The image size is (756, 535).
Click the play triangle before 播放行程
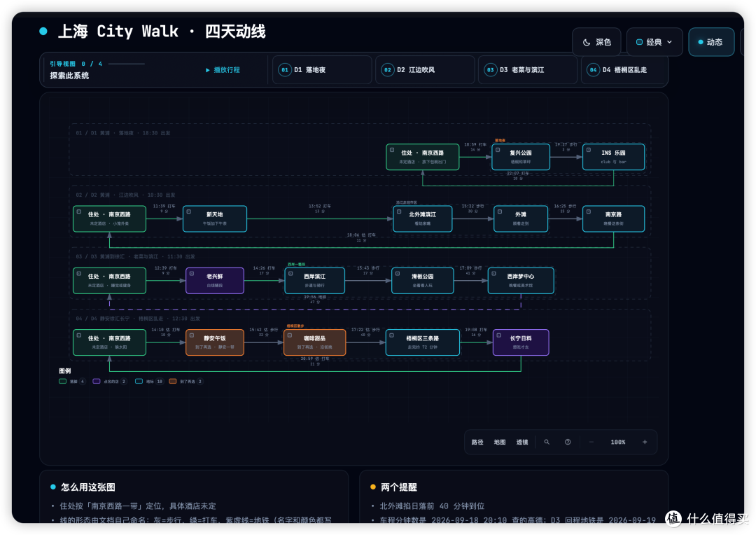[208, 70]
